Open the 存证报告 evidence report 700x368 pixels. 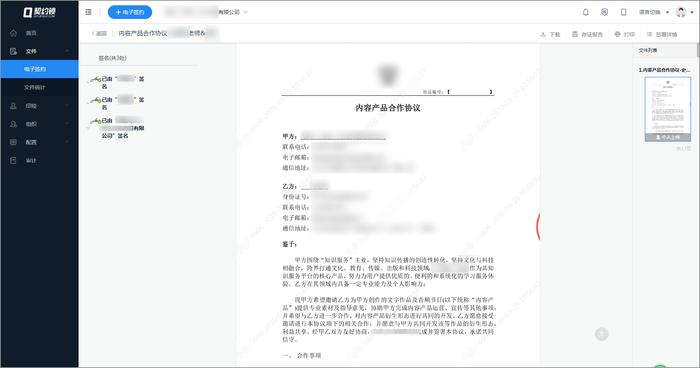[588, 34]
